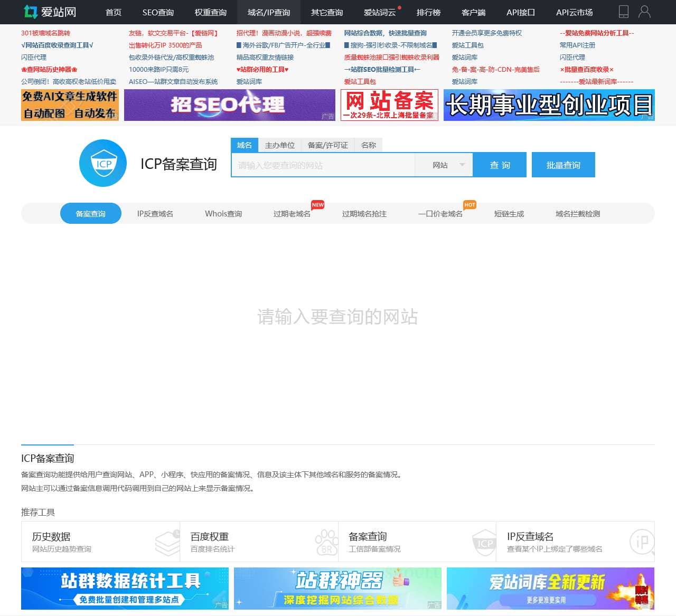Image resolution: width=676 pixels, height=616 pixels.
Task: Click the 查询 search button
Action: point(500,165)
